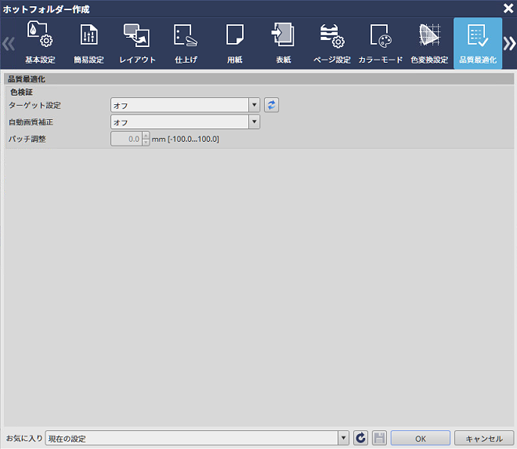517x449 pixels.
Task: Confirm with the OK button
Action: (x=420, y=438)
